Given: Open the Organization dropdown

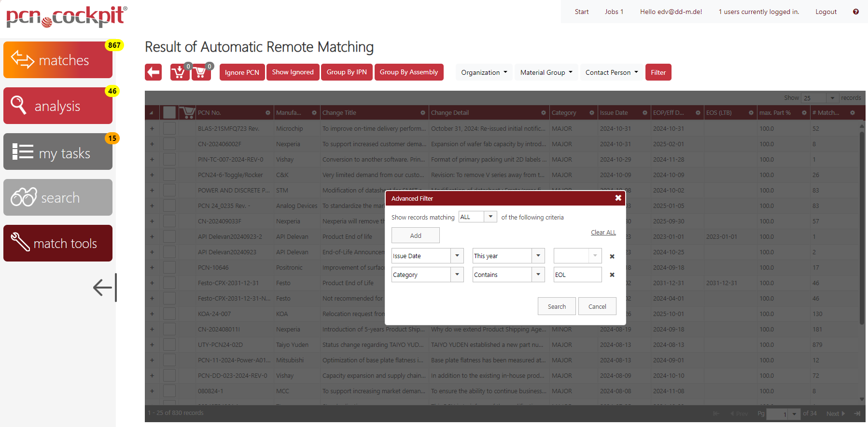Looking at the screenshot, I should 484,72.
